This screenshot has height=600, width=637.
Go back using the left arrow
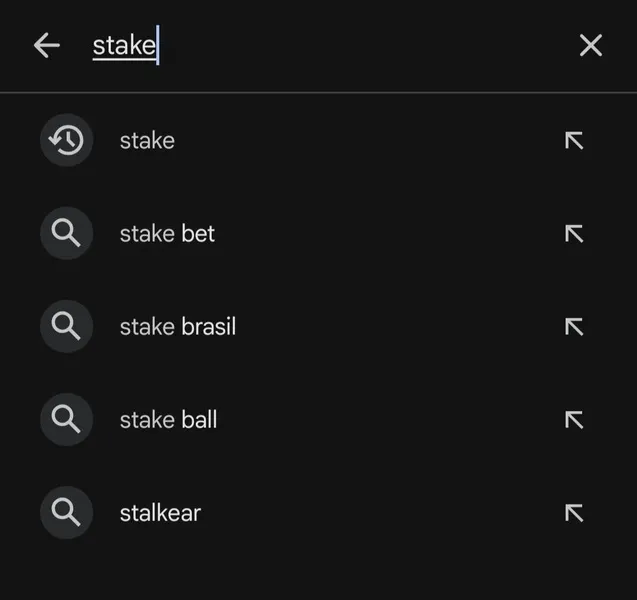pyautogui.click(x=47, y=45)
